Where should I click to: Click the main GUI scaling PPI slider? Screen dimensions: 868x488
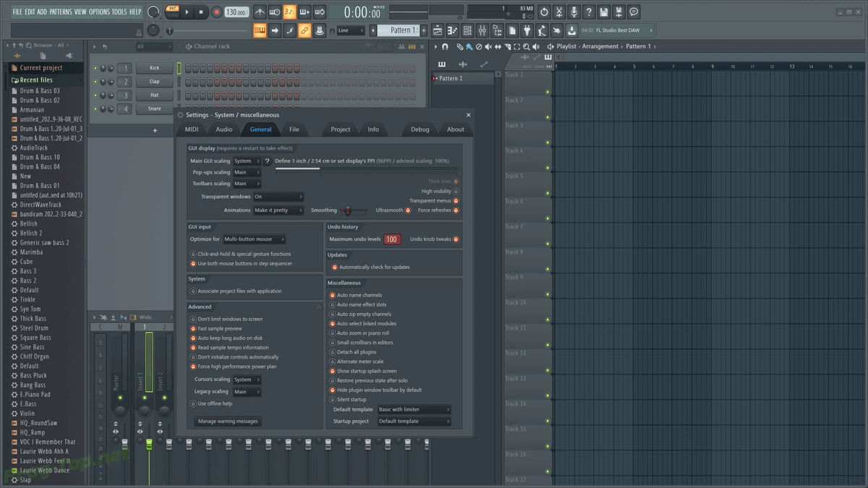click(x=365, y=169)
